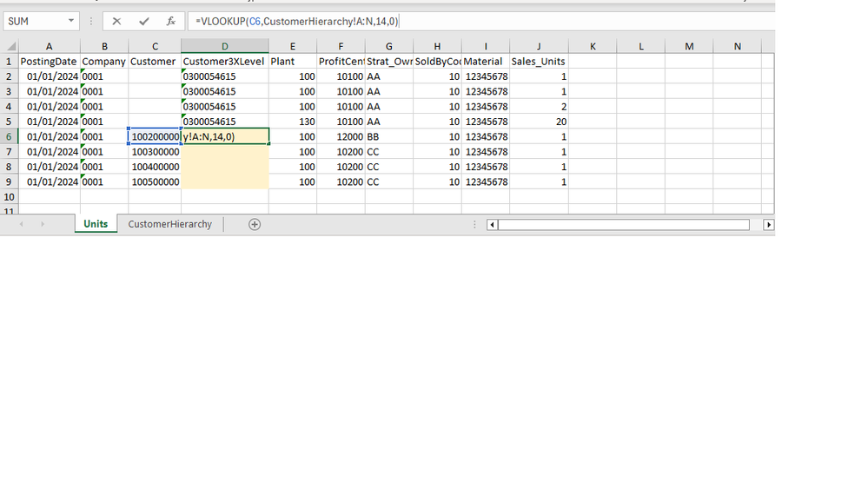Select column N header
This screenshot has height=488, width=868.
click(738, 47)
